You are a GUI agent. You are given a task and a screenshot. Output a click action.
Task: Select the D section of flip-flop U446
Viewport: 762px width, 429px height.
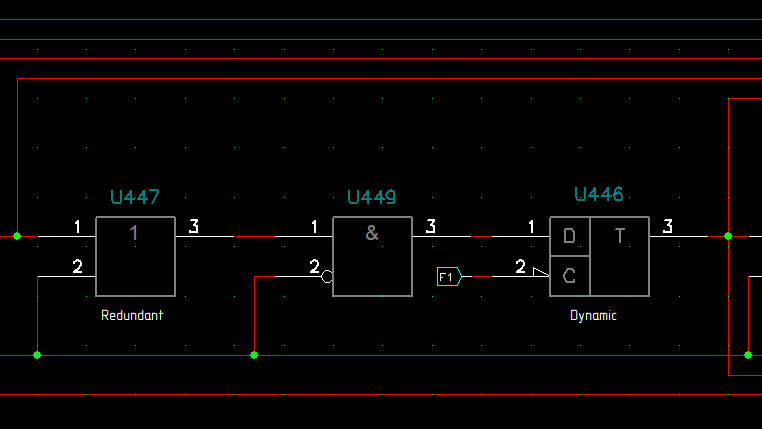569,236
